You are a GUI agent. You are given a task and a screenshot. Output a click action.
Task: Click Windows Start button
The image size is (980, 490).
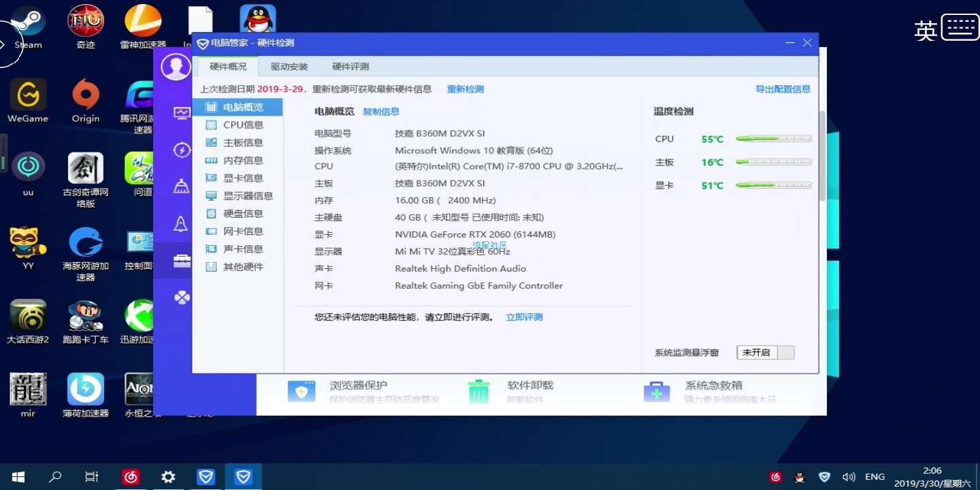pyautogui.click(x=18, y=477)
